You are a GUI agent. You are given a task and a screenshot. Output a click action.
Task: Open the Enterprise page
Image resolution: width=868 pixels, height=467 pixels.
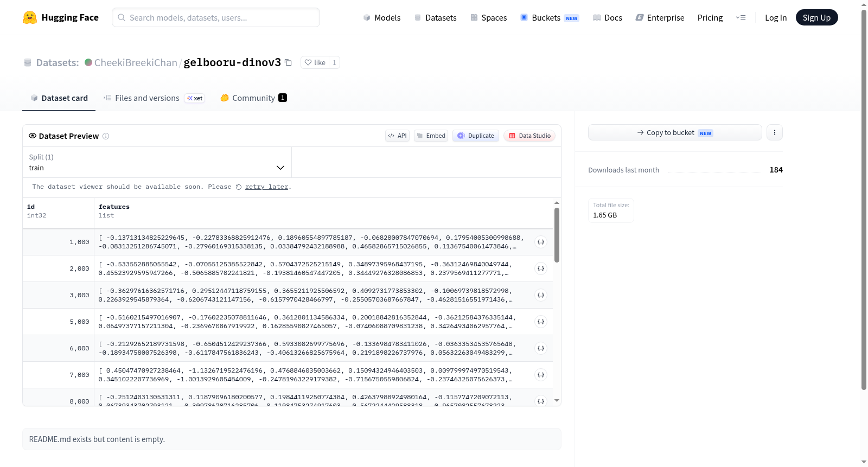pyautogui.click(x=660, y=17)
